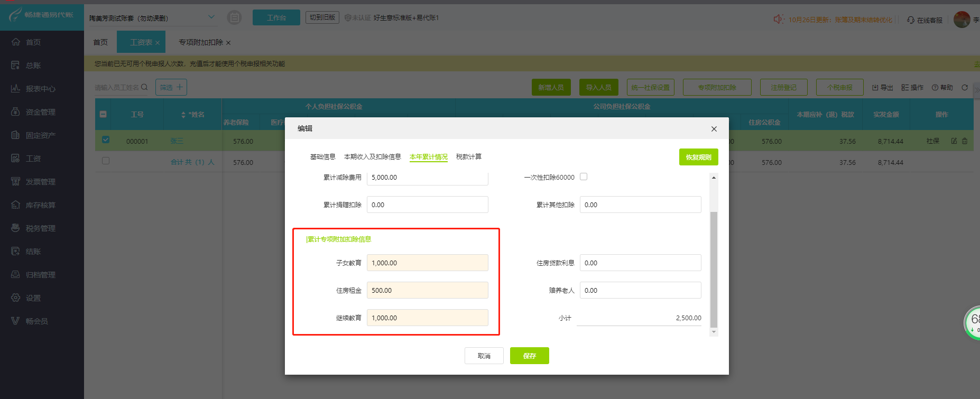Click the green 保存 button
The height and width of the screenshot is (399, 980).
(530, 356)
